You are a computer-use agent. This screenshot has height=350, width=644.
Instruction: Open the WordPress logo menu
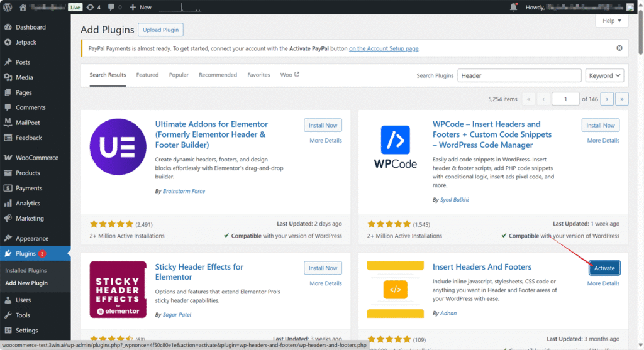tap(8, 7)
